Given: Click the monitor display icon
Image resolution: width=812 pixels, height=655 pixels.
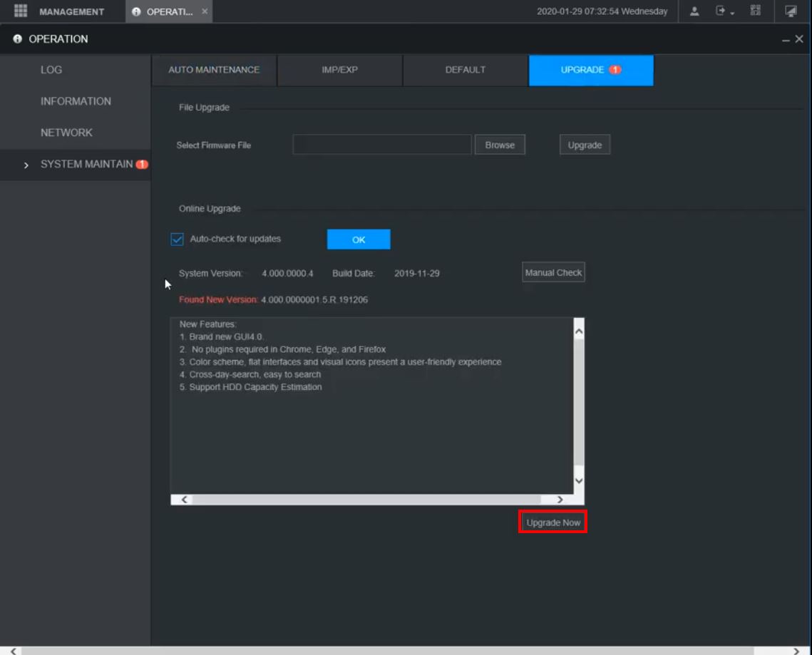Looking at the screenshot, I should [x=791, y=11].
